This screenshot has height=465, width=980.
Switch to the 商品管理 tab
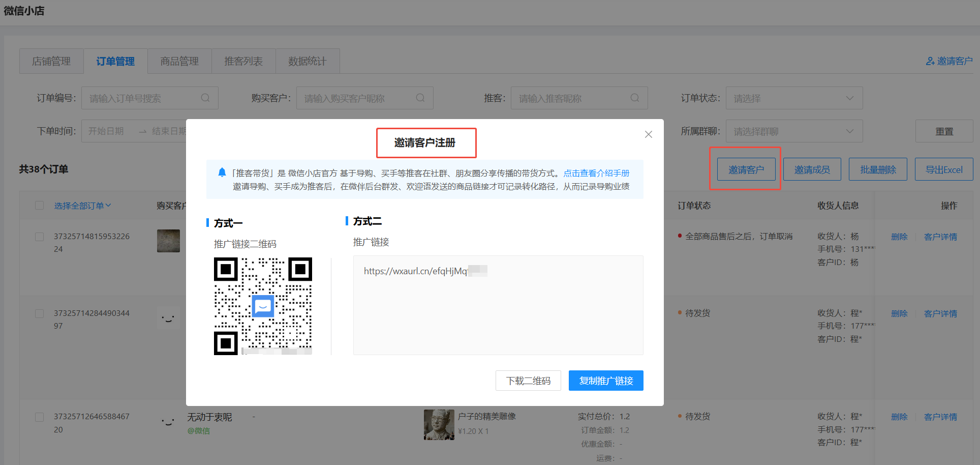point(179,62)
